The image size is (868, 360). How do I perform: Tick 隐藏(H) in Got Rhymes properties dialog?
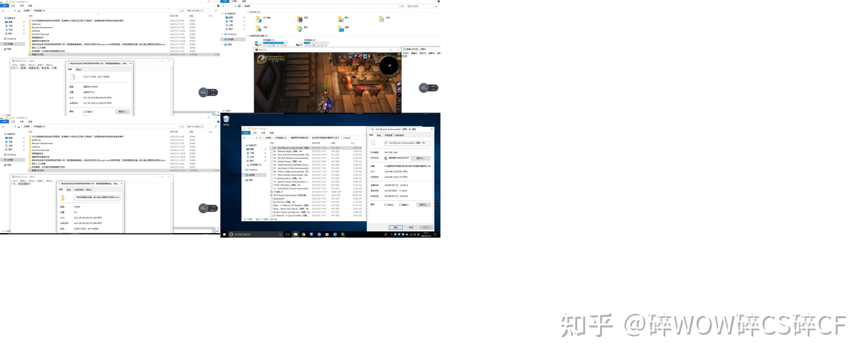400,205
